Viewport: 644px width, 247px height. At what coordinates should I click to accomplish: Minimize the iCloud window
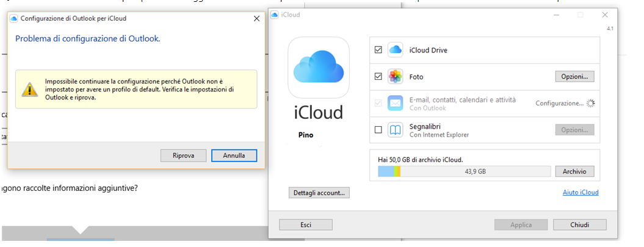coord(557,15)
